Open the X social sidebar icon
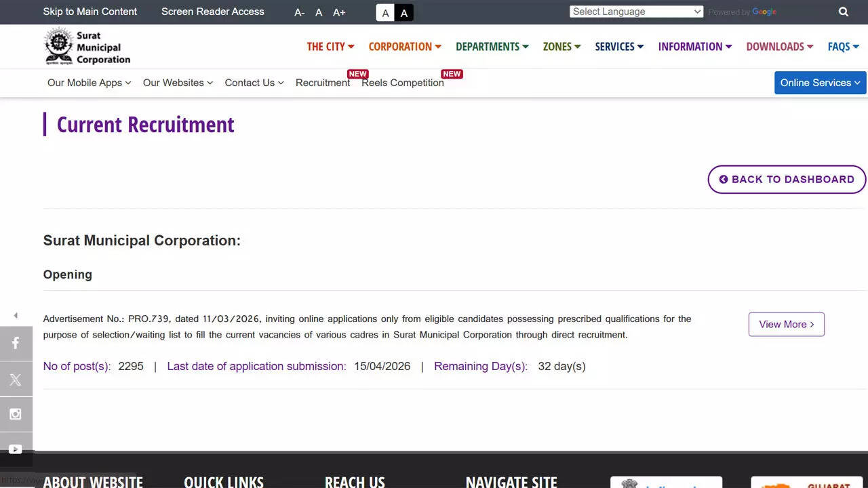This screenshot has height=488, width=868. click(16, 379)
